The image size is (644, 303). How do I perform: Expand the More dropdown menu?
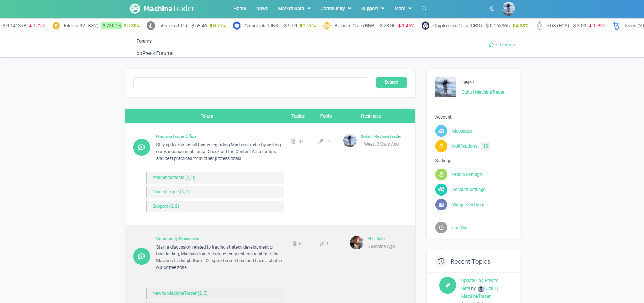pos(403,9)
